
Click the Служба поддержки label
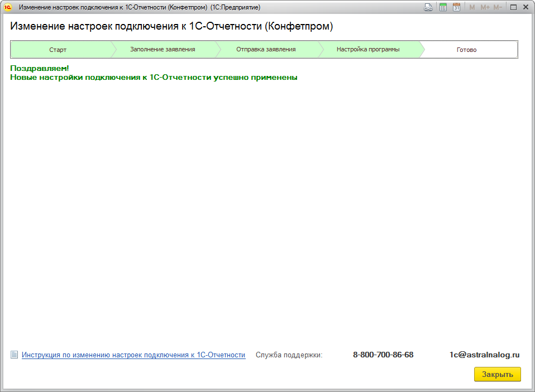(x=289, y=355)
